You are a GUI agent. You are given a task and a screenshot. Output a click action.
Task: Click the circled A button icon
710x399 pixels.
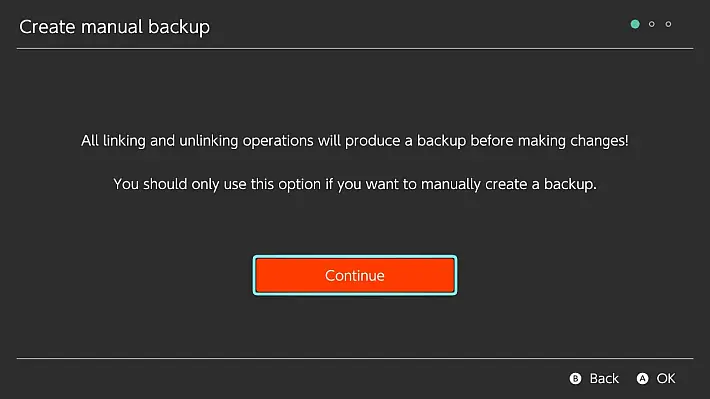642,379
